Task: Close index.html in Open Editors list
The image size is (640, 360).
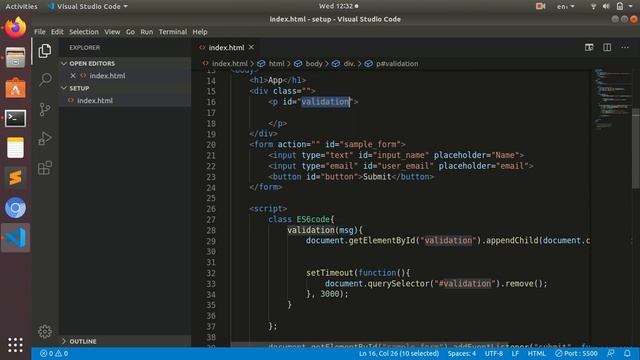Action: point(73,76)
